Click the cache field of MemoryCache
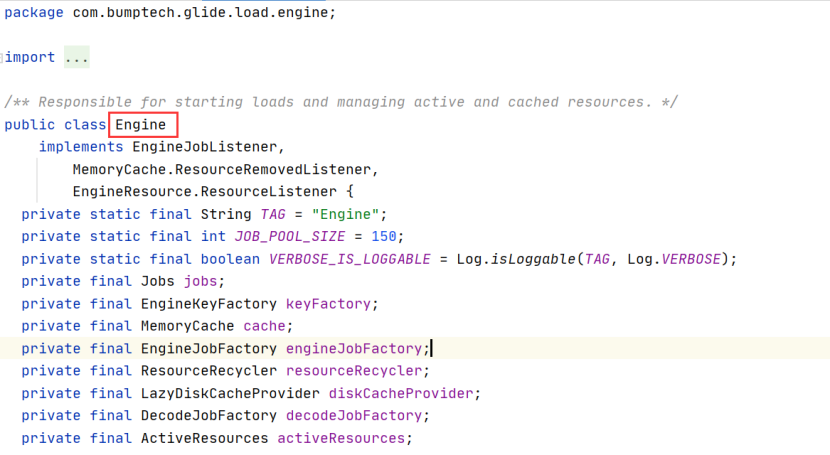Viewport: 830px width, 455px height. (264, 326)
